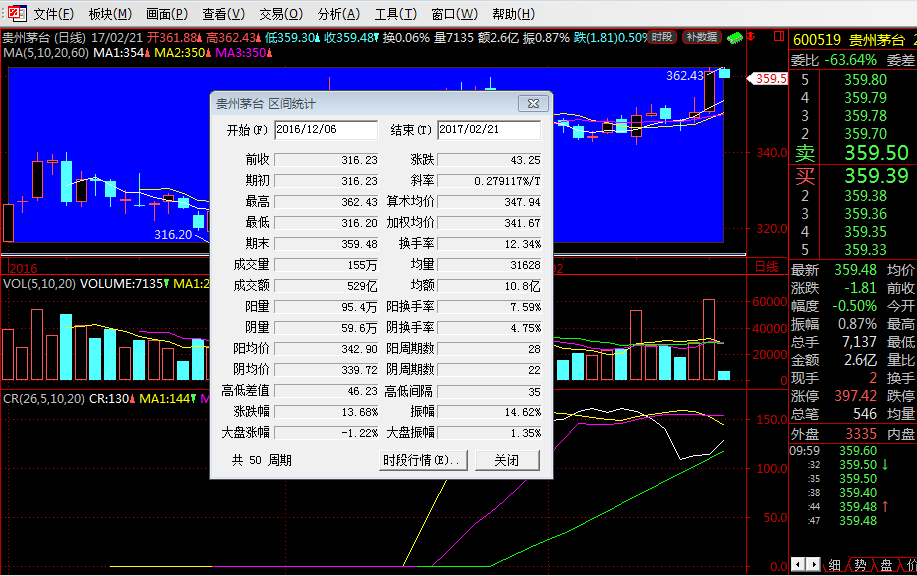Close the 区间统计 dialog with the X
This screenshot has height=576, width=917.
point(533,104)
